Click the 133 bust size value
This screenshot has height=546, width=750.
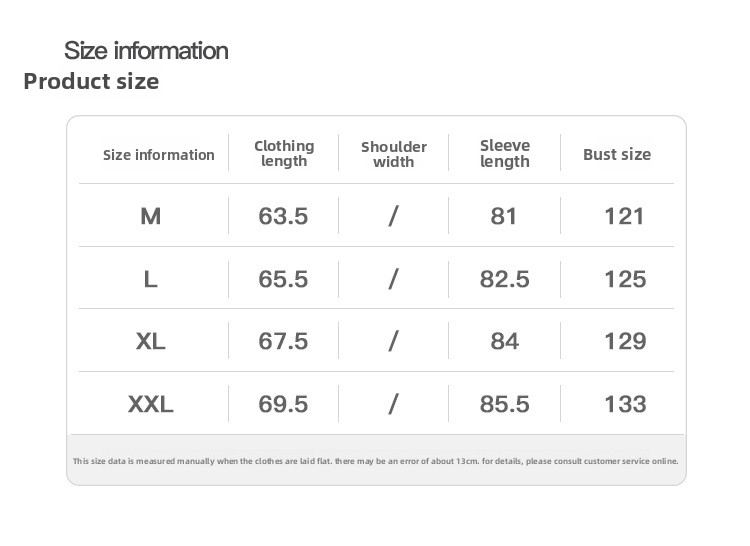click(x=625, y=404)
